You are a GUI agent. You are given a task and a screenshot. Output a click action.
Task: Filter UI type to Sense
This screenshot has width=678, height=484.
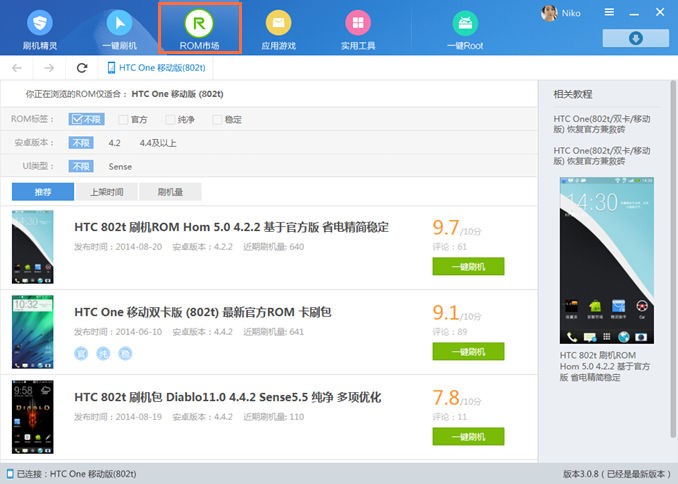click(x=120, y=167)
